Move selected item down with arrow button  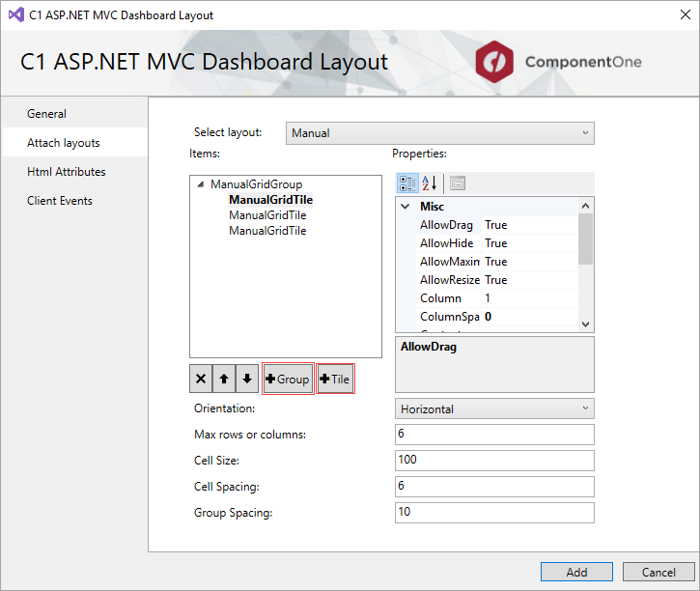247,379
